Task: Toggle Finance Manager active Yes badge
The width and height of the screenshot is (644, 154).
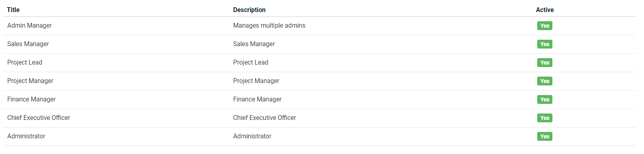Action: 544,99
